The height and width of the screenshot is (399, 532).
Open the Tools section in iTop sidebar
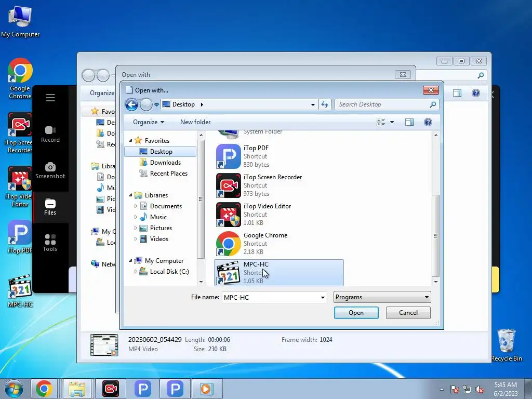(50, 243)
